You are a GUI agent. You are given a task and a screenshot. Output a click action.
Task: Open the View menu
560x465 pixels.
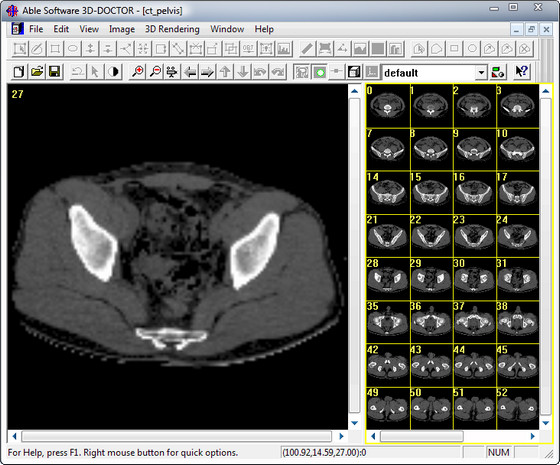point(89,29)
